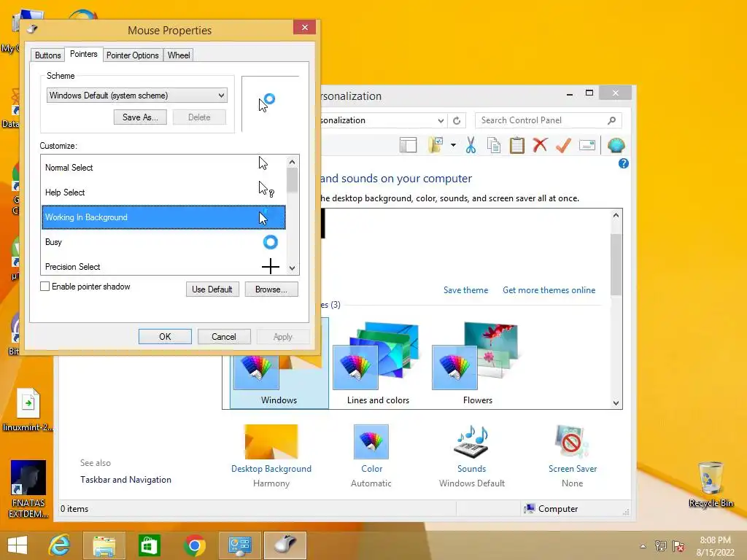The width and height of the screenshot is (747, 560).
Task: Click the Copy icon in Personalization toolbar
Action: click(x=494, y=145)
